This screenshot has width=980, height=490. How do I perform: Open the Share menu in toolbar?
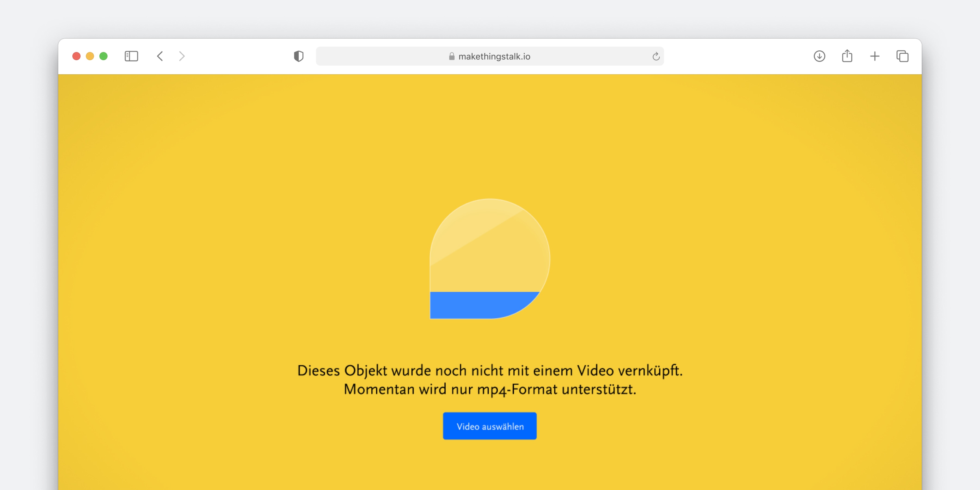click(847, 56)
